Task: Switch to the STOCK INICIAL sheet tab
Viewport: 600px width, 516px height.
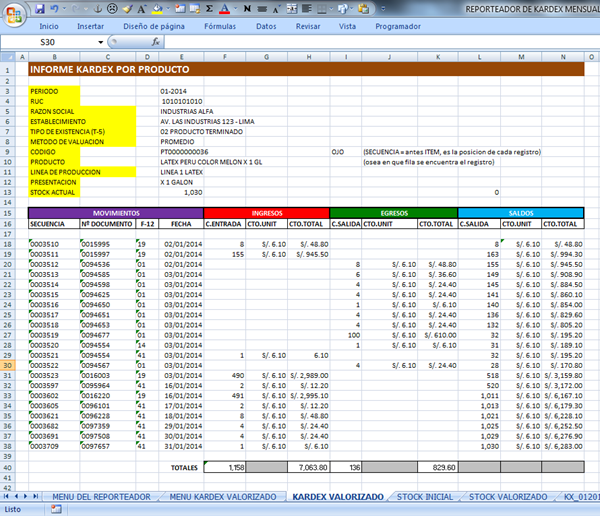Action: (x=424, y=496)
